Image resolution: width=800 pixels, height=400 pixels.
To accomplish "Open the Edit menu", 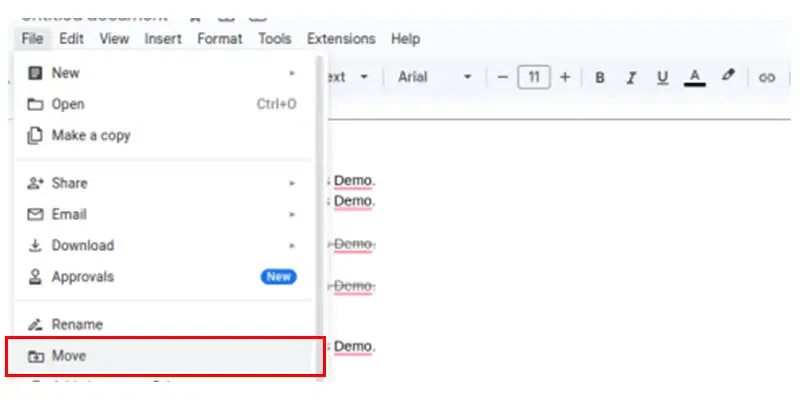I will pos(71,39).
